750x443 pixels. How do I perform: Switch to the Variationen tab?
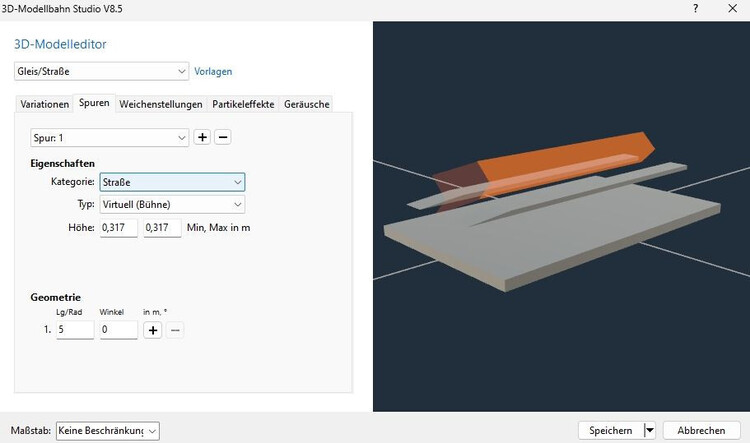[x=45, y=104]
